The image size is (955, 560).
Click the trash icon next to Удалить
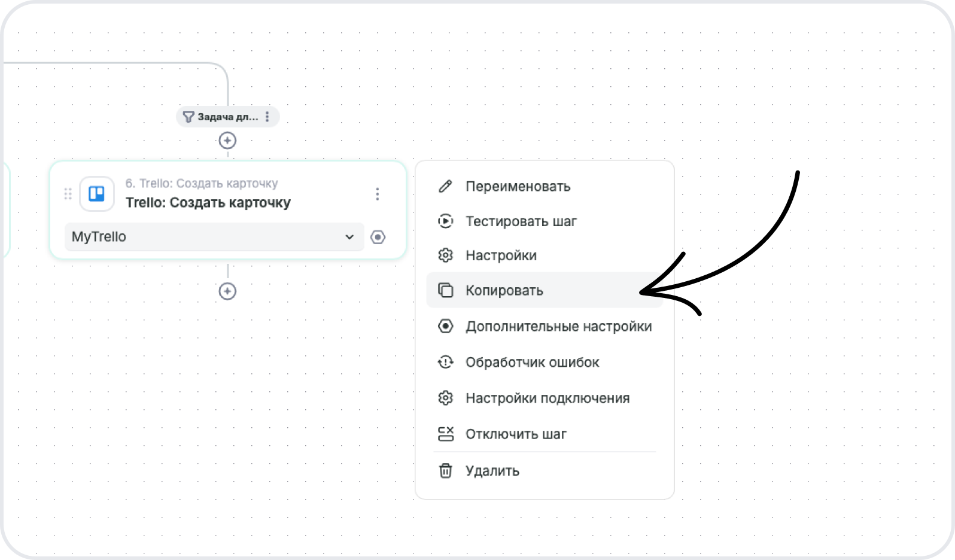(445, 471)
